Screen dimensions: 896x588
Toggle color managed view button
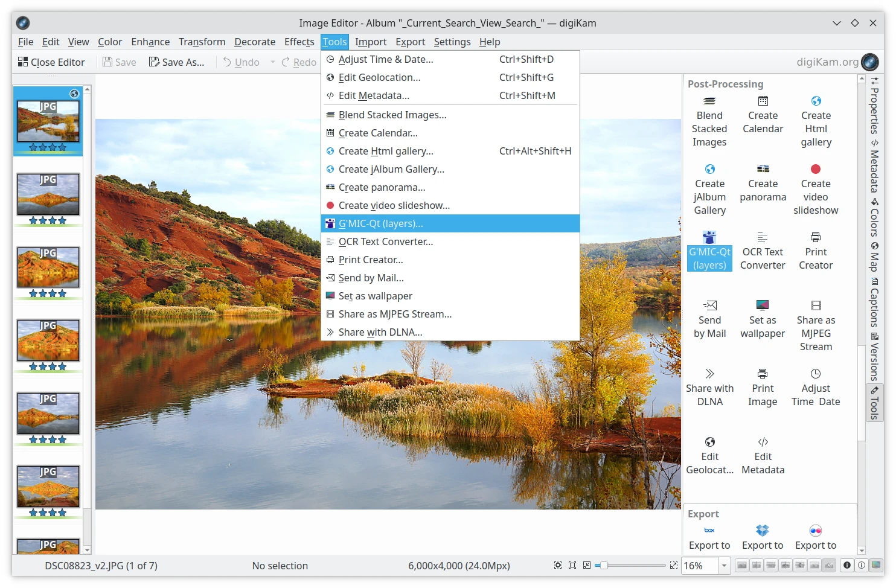tap(875, 566)
